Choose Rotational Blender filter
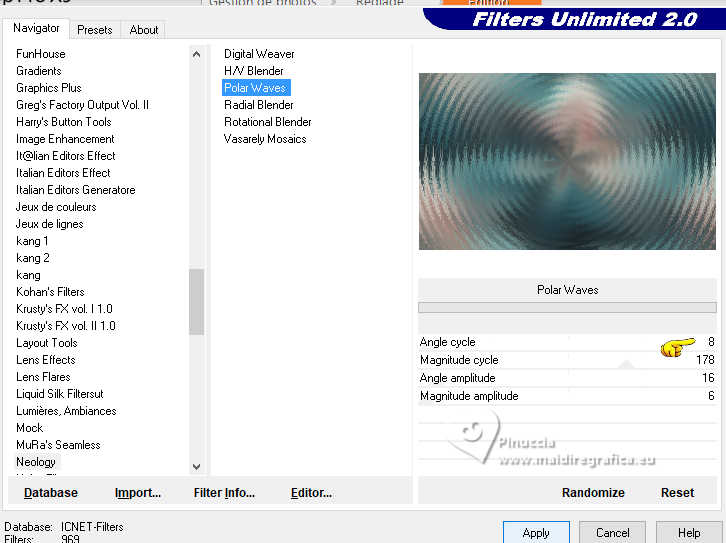Viewport: 726px width, 543px height. pos(268,122)
